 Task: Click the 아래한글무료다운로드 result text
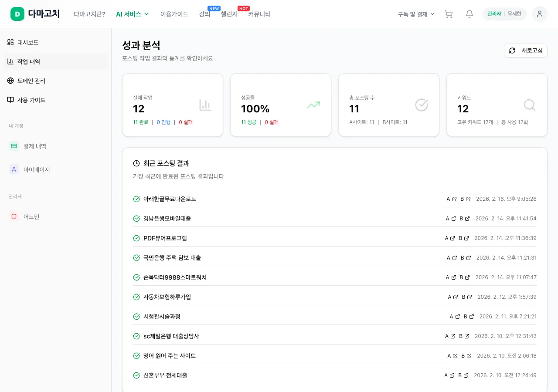tap(170, 199)
